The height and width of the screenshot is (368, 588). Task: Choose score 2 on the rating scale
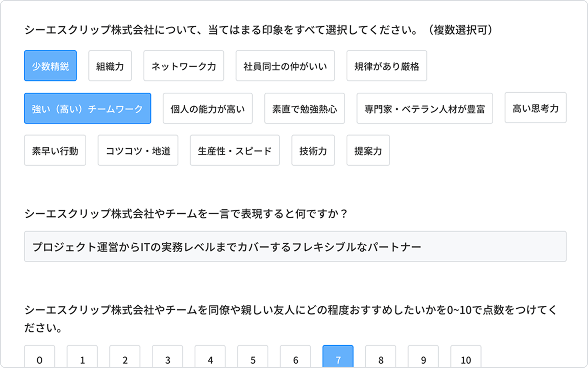click(125, 357)
